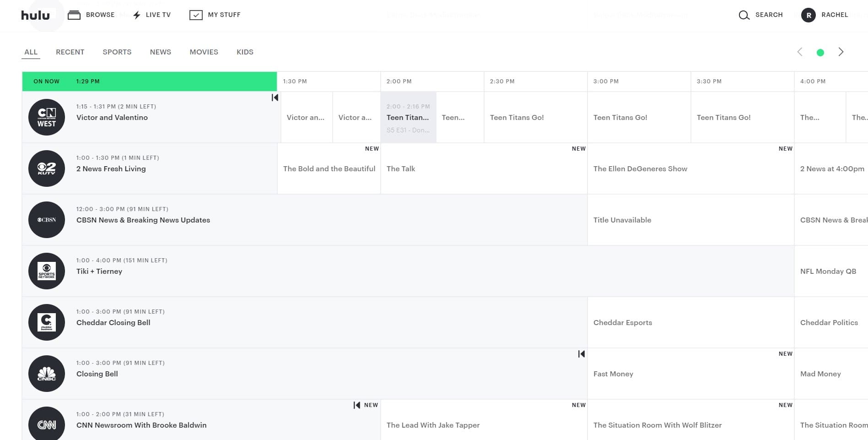Select Teen Titans Go! at 3:00 PM
This screenshot has width=868, height=440.
639,117
